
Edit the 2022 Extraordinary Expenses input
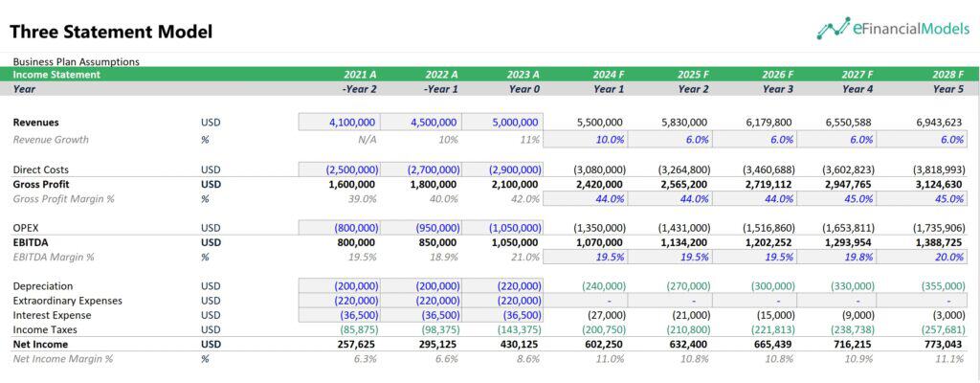(421, 301)
